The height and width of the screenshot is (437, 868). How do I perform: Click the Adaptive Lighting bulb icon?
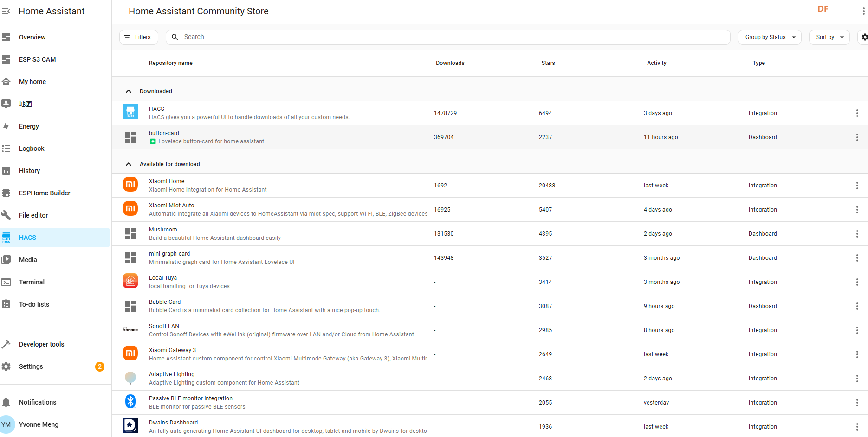[130, 378]
